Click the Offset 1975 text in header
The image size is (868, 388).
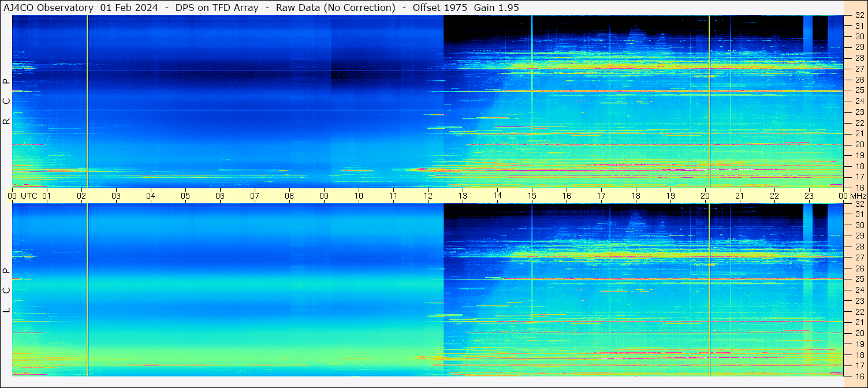coord(439,8)
